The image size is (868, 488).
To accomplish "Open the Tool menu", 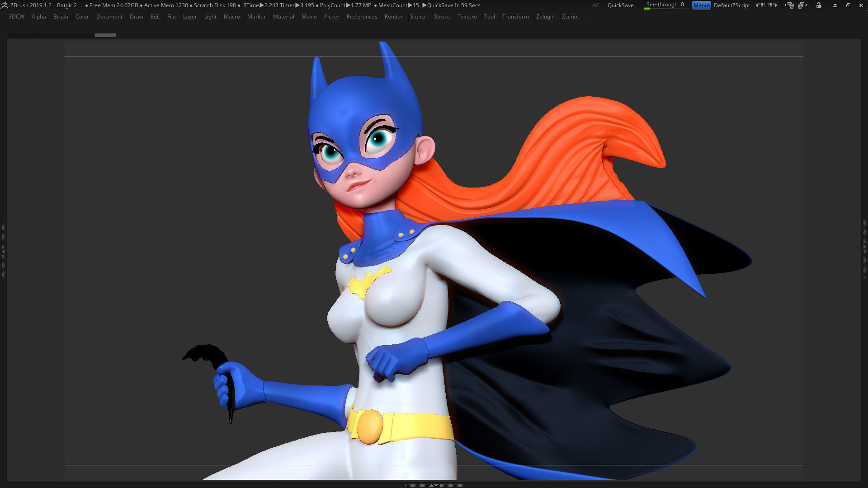I will 490,17.
